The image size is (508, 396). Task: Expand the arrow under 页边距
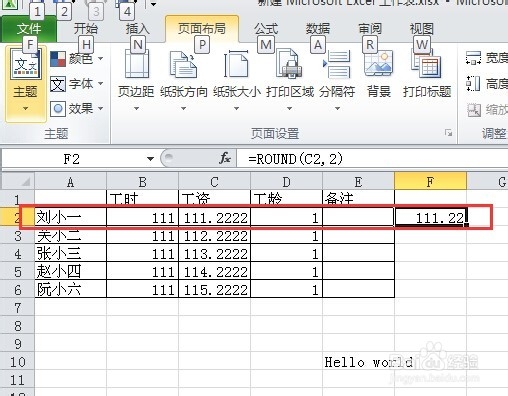click(136, 108)
